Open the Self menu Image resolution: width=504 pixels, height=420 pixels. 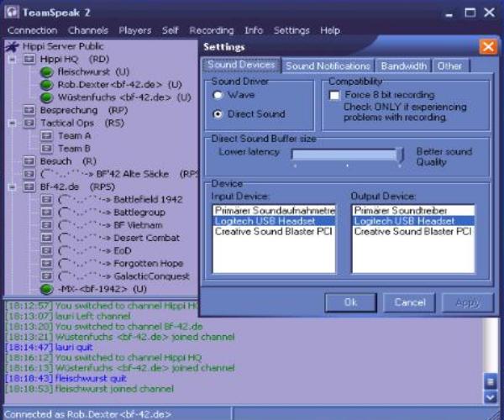tap(170, 30)
